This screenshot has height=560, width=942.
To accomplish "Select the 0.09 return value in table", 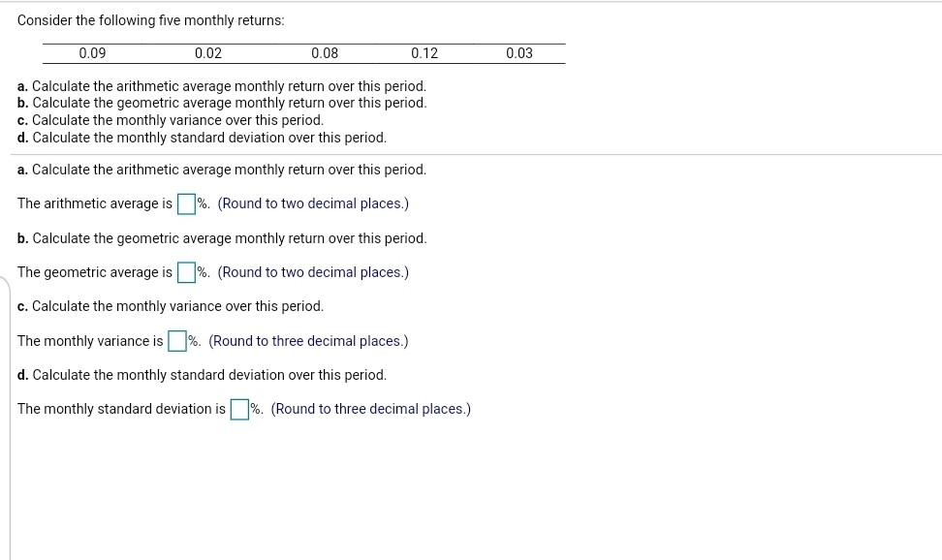I will pyautogui.click(x=92, y=53).
